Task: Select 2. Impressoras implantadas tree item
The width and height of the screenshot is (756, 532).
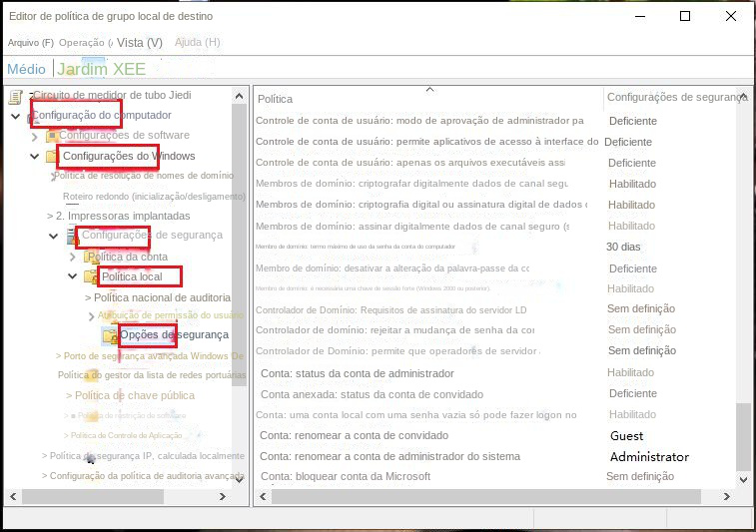Action: point(123,216)
